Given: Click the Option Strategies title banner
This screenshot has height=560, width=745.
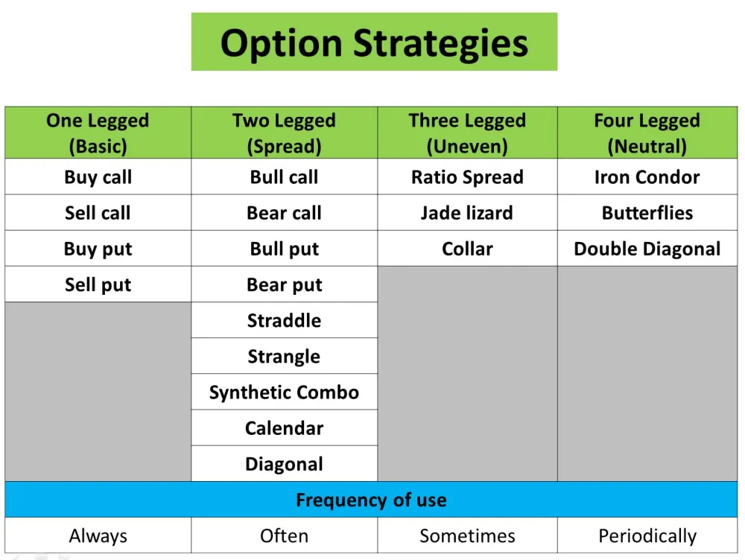Looking at the screenshot, I should coord(374,42).
